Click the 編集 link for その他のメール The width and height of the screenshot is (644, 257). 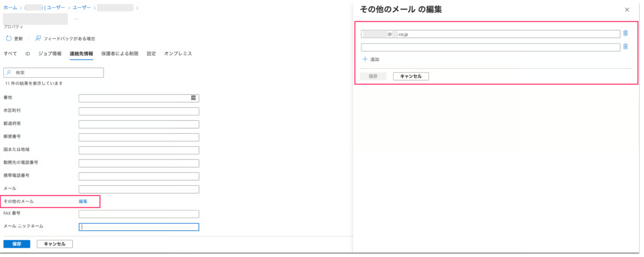83,202
